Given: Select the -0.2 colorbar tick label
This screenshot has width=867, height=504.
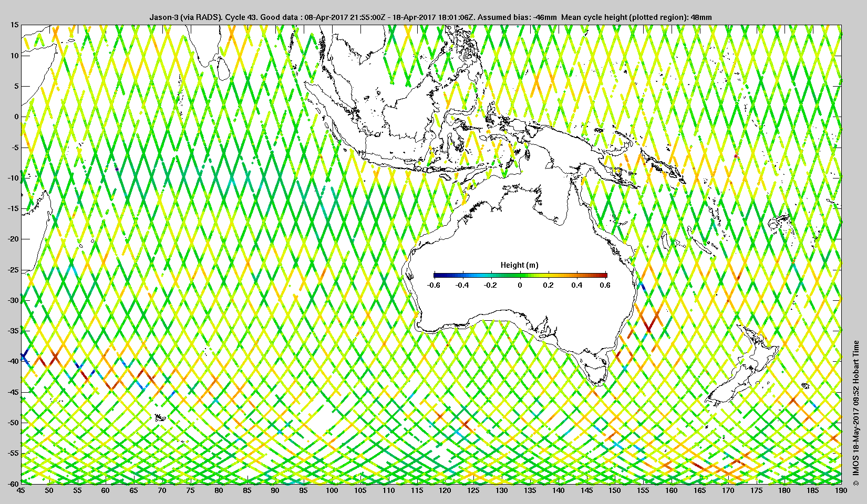Looking at the screenshot, I should tap(491, 286).
